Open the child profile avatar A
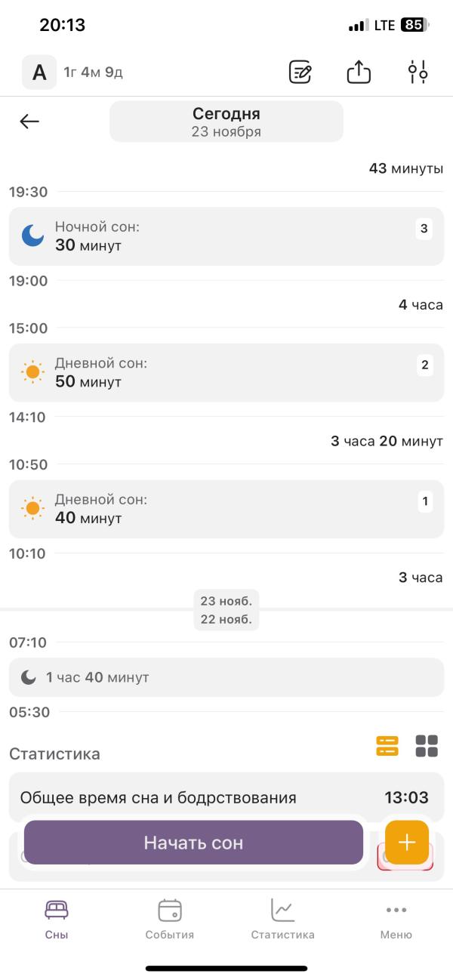The image size is (453, 980). coord(39,72)
